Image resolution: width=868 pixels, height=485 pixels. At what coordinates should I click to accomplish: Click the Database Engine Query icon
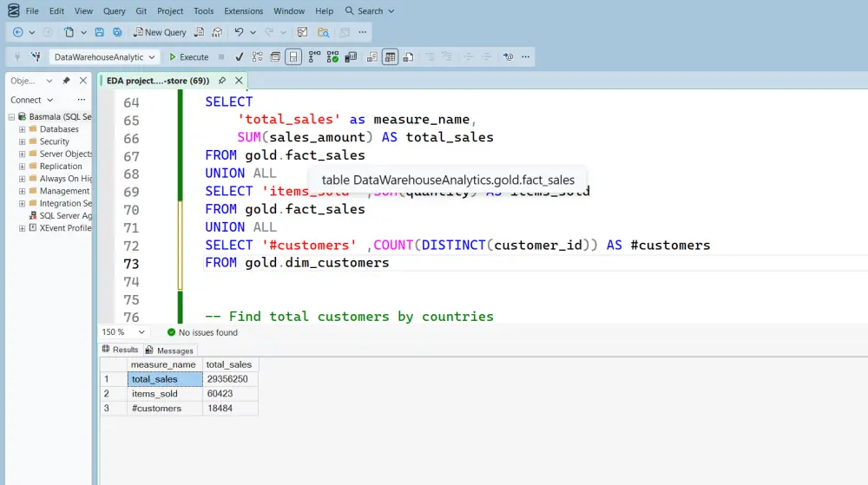tap(200, 32)
